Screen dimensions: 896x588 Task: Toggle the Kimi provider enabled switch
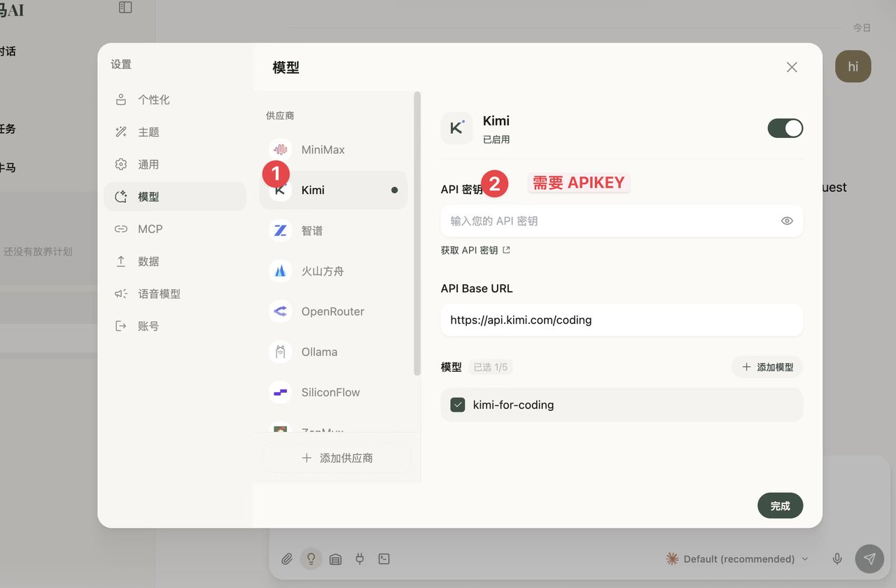[785, 128]
